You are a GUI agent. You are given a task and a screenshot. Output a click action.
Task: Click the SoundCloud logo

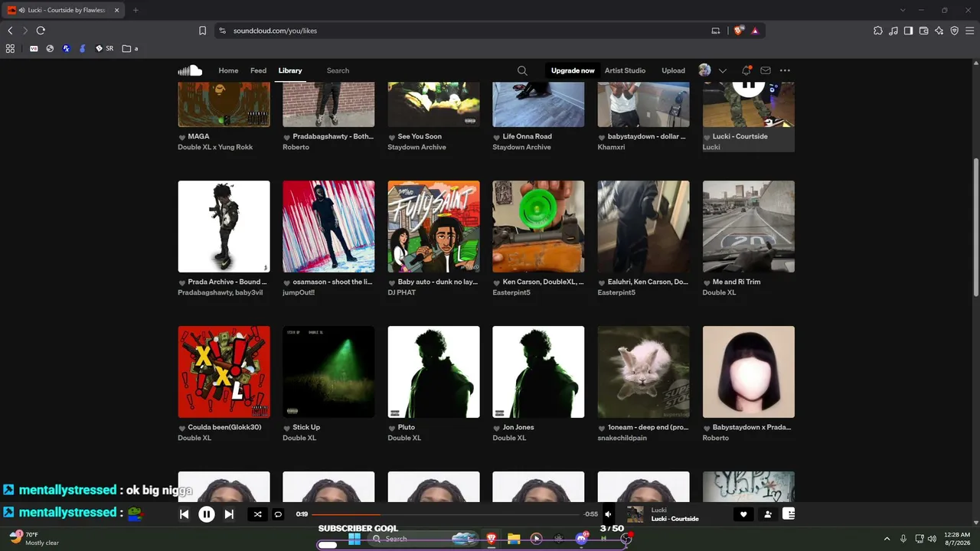(190, 70)
